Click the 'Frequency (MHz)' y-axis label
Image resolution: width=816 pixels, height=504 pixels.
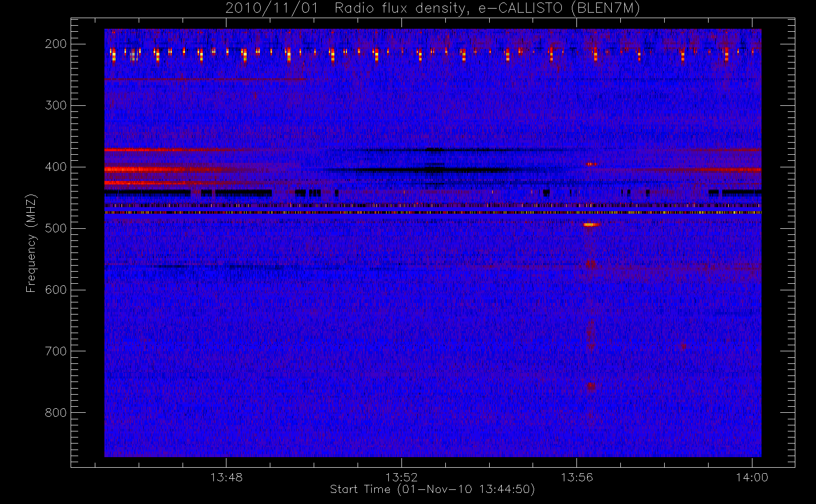click(x=31, y=243)
